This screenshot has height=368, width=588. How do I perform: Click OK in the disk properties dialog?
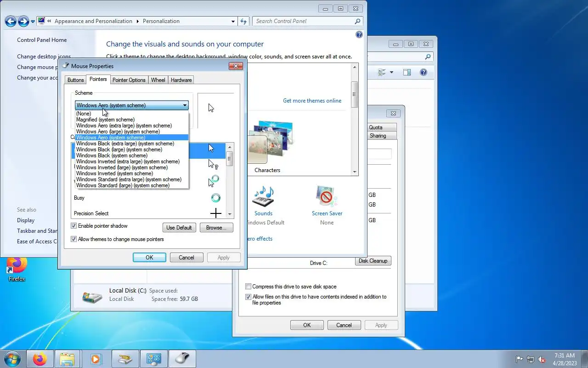click(307, 325)
